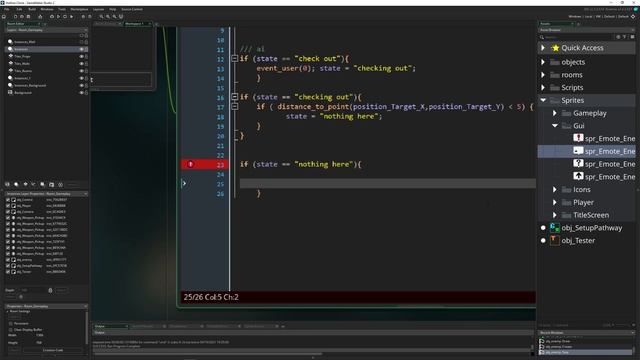The image size is (640, 360).
Task: Click the red breakpoint on line 23
Action: (191, 164)
